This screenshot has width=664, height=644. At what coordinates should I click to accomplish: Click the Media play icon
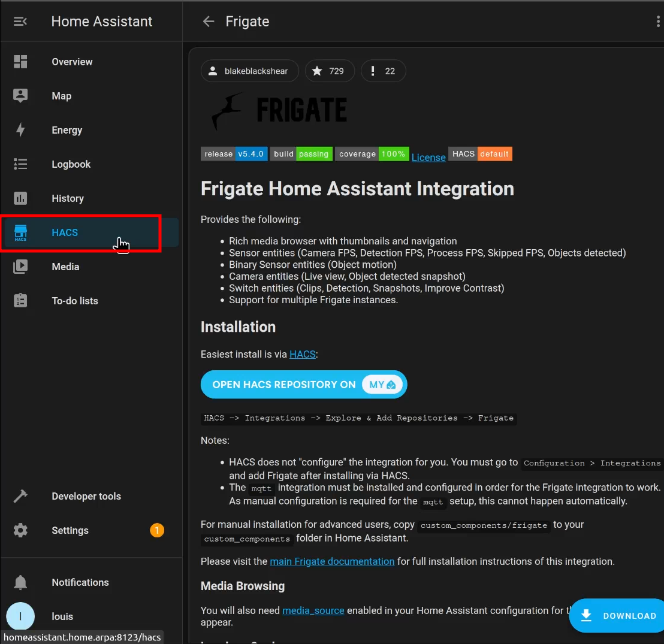click(x=20, y=267)
